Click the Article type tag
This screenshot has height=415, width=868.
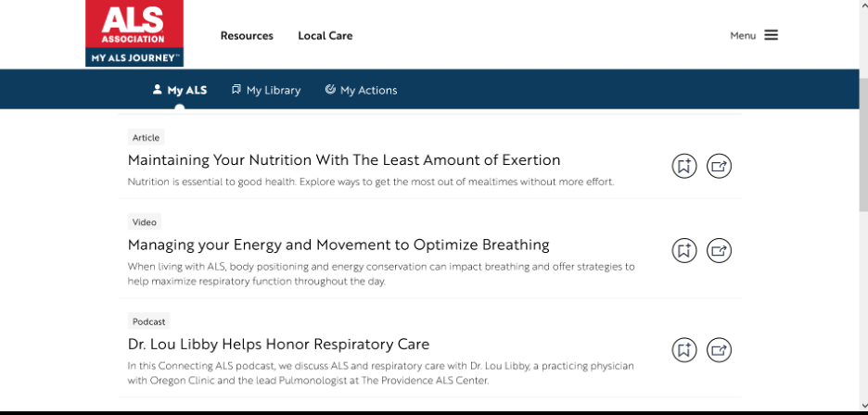click(147, 138)
